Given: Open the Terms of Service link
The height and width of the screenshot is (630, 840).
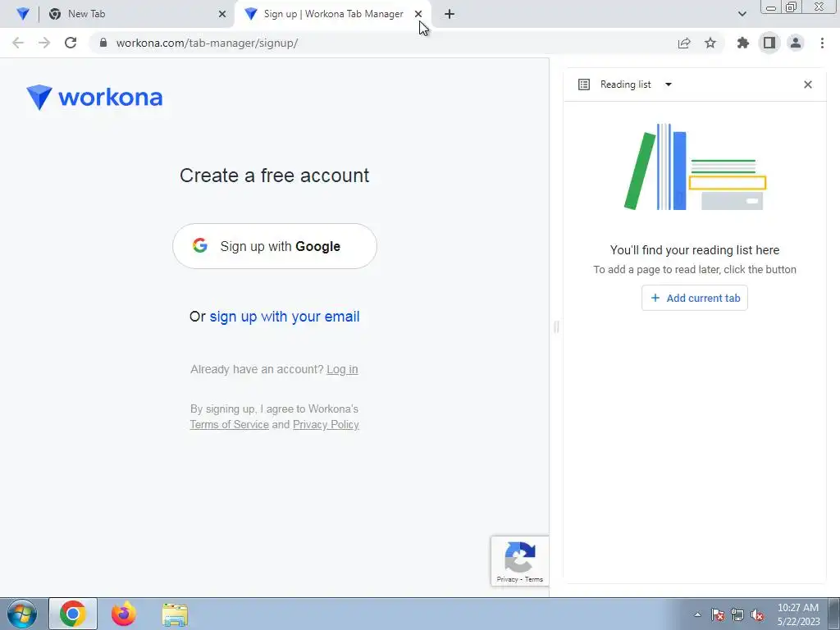Looking at the screenshot, I should pos(230,424).
